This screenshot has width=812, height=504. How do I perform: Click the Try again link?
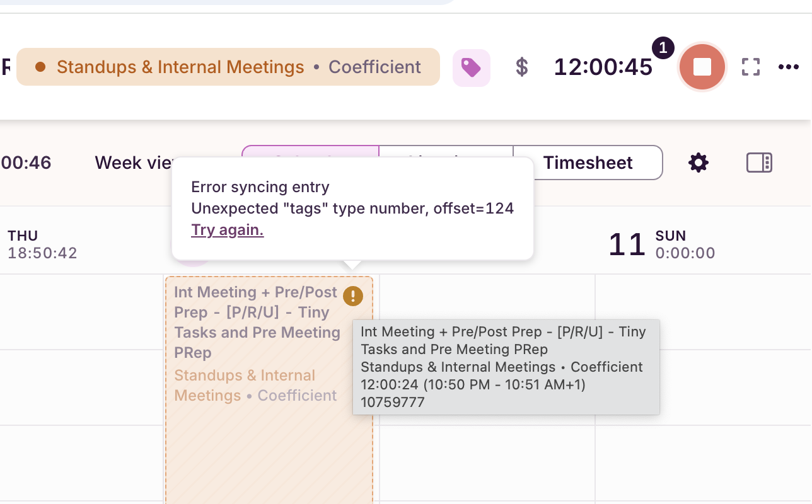coord(228,230)
